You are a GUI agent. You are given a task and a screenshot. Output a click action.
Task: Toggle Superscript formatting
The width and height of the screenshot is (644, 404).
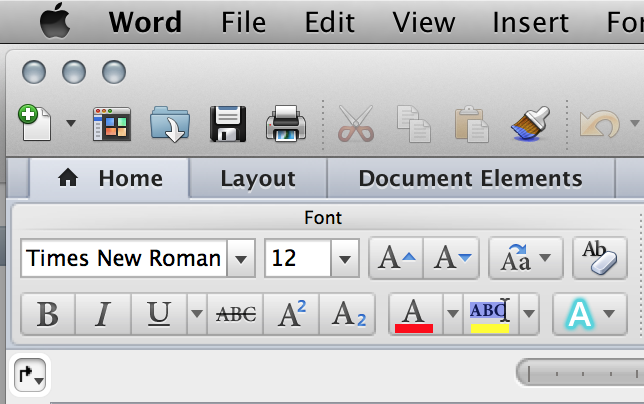coord(291,314)
